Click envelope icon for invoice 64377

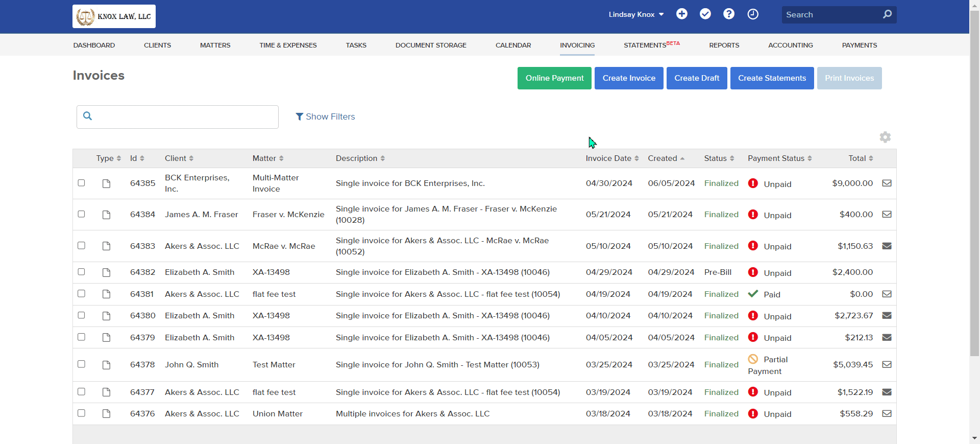[887, 392]
